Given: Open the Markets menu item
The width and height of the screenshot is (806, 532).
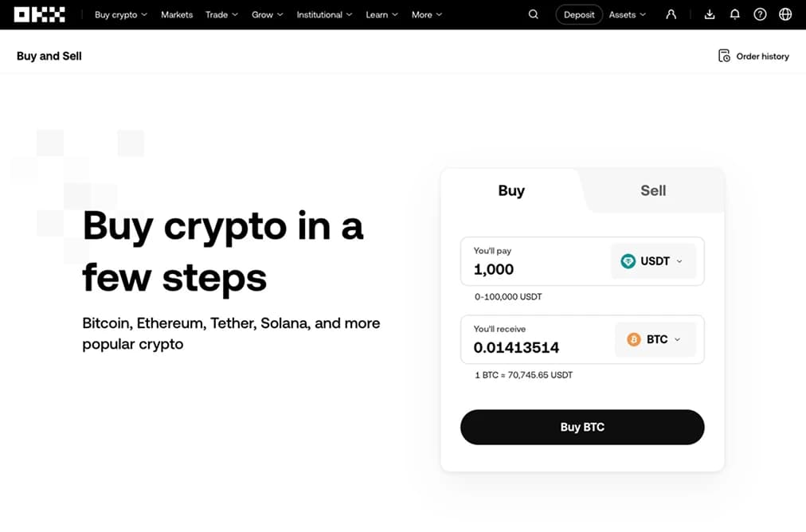Looking at the screenshot, I should pos(177,14).
